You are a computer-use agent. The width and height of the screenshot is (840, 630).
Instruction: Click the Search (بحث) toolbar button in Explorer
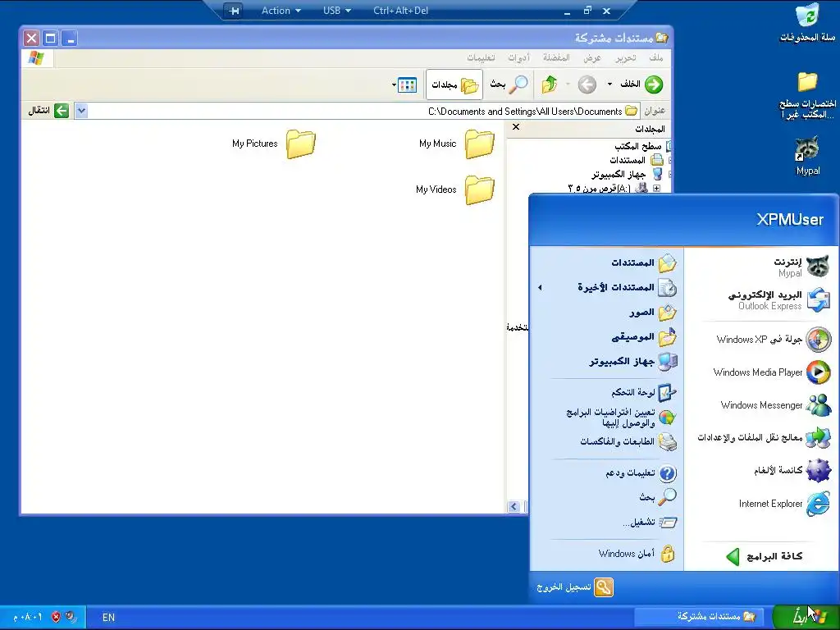pos(509,84)
